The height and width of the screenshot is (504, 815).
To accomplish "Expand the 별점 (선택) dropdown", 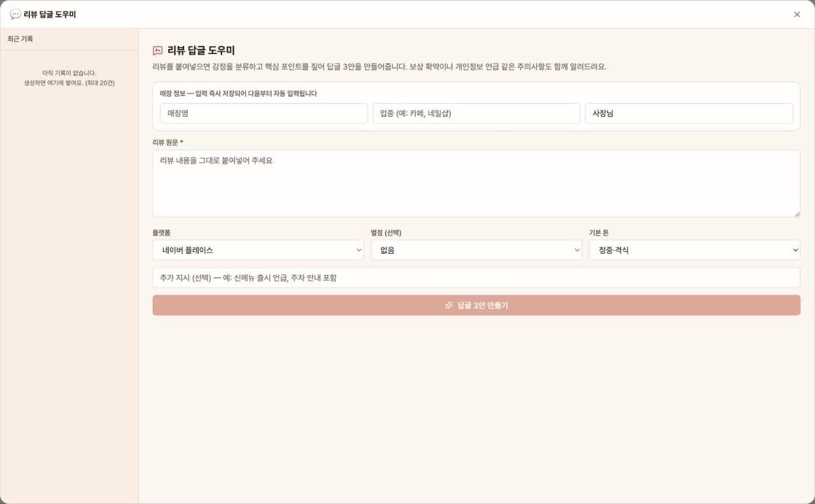I will (476, 250).
